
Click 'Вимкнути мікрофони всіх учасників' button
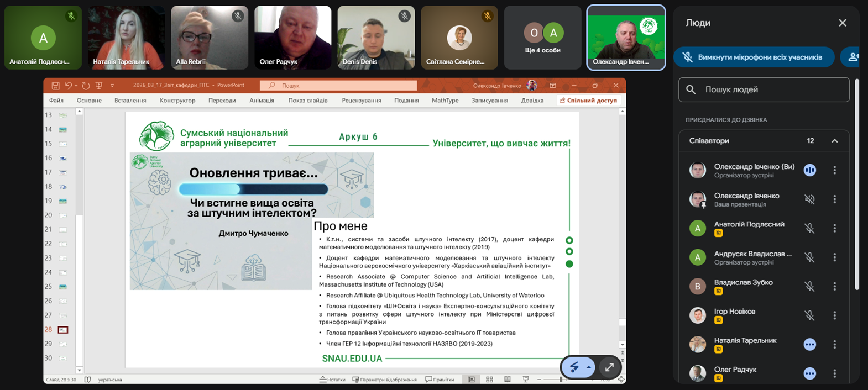[754, 57]
